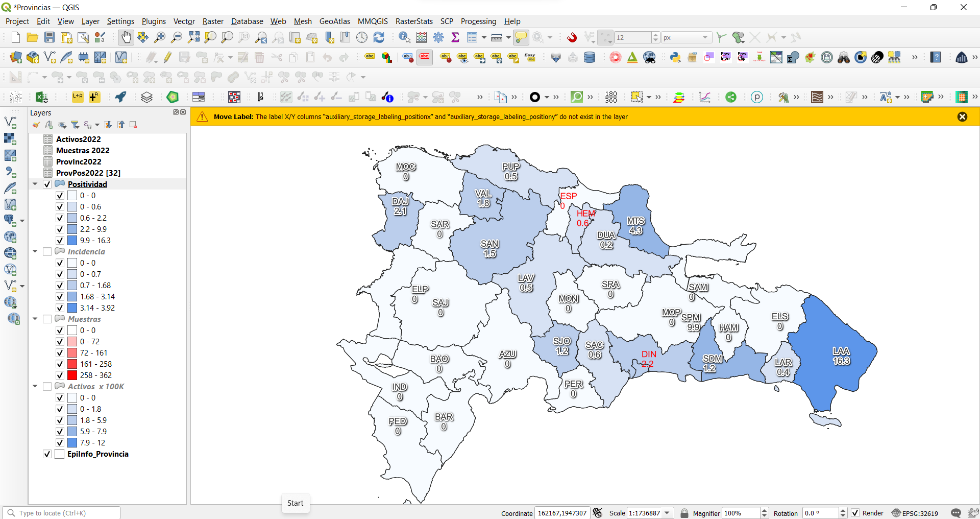Refresh the map canvas
The image size is (980, 519).
pos(379,37)
